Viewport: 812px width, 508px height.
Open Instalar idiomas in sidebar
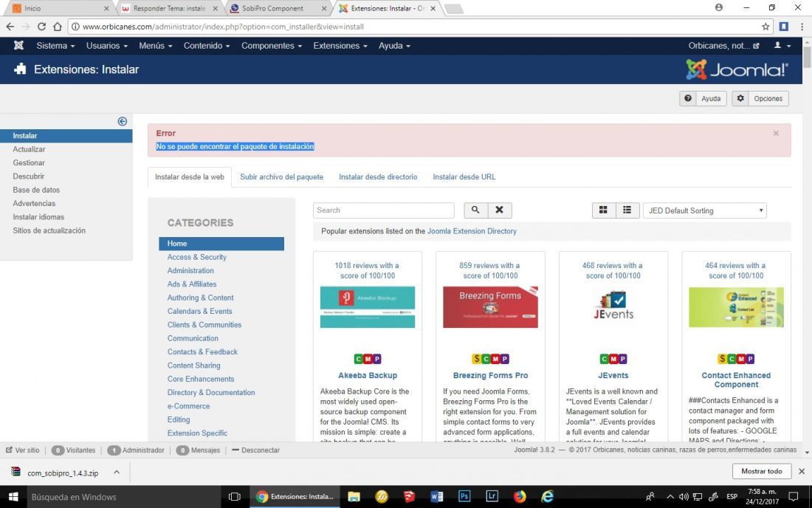coord(38,217)
